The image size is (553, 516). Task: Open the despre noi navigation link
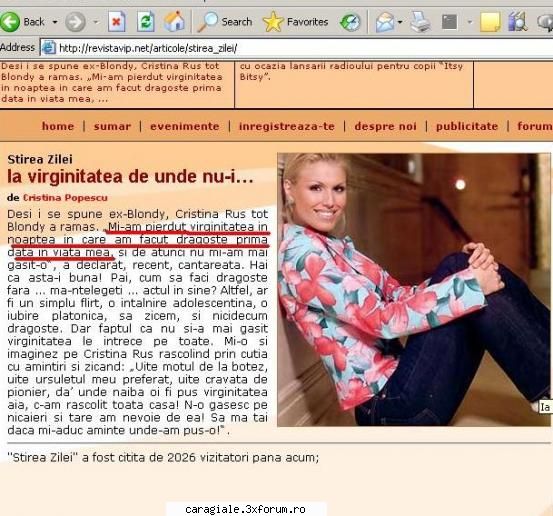tap(385, 126)
